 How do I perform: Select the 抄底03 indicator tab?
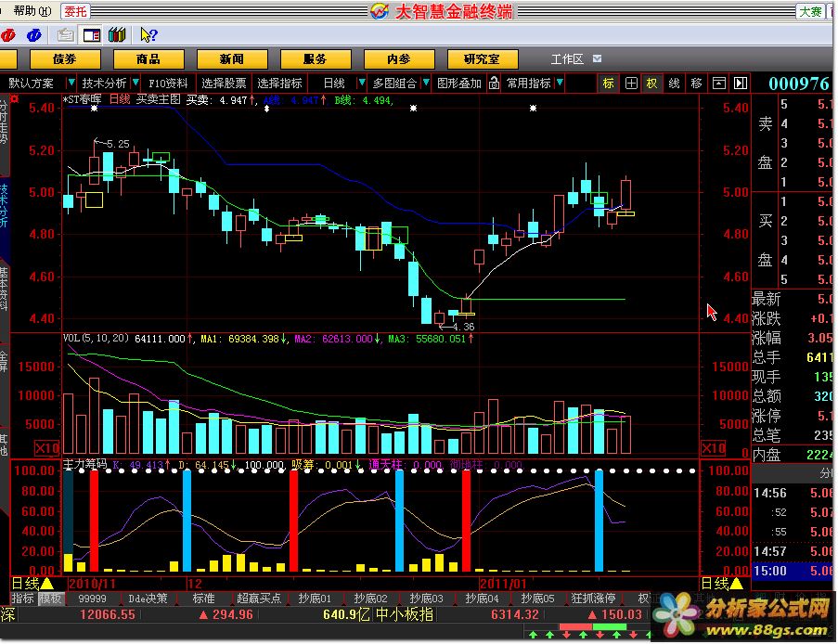coord(427,599)
